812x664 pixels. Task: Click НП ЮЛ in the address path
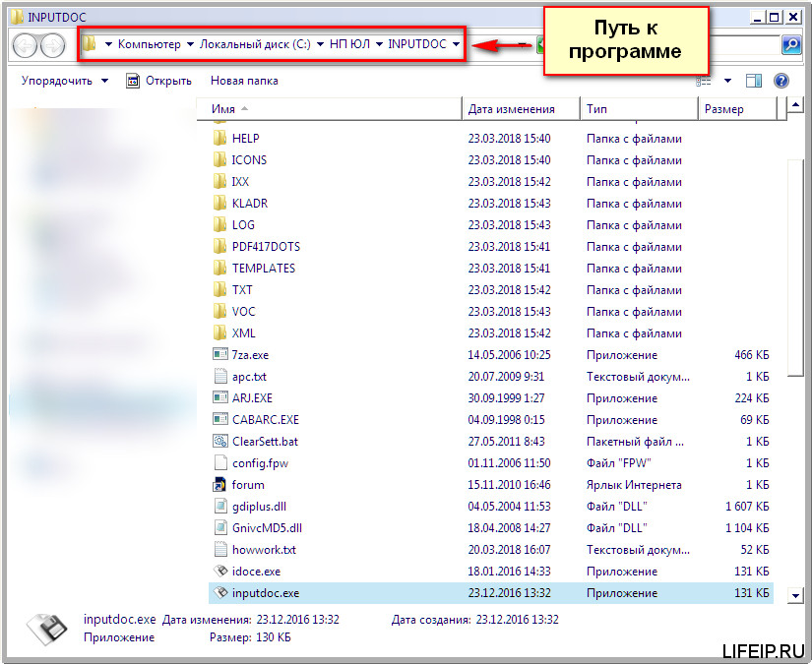[x=349, y=44]
